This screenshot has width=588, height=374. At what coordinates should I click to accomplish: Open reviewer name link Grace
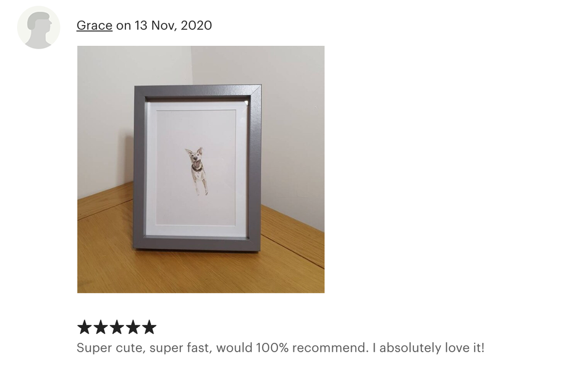tap(95, 25)
